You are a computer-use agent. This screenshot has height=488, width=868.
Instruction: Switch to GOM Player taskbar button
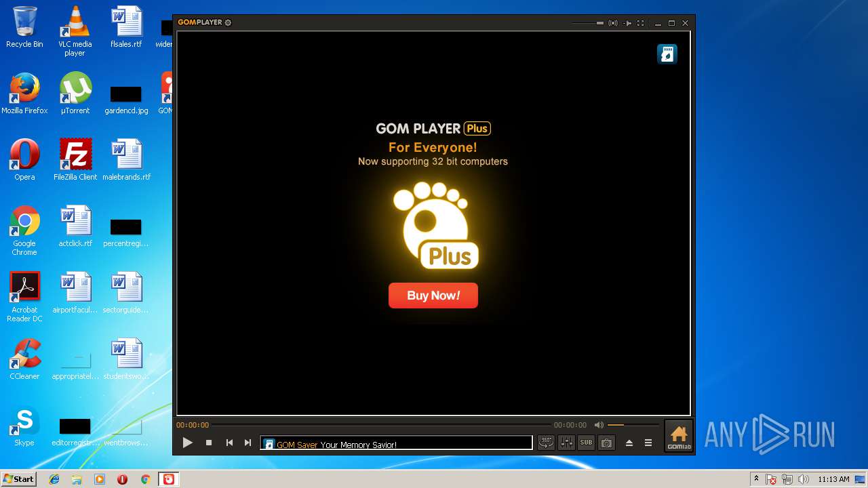tap(168, 479)
